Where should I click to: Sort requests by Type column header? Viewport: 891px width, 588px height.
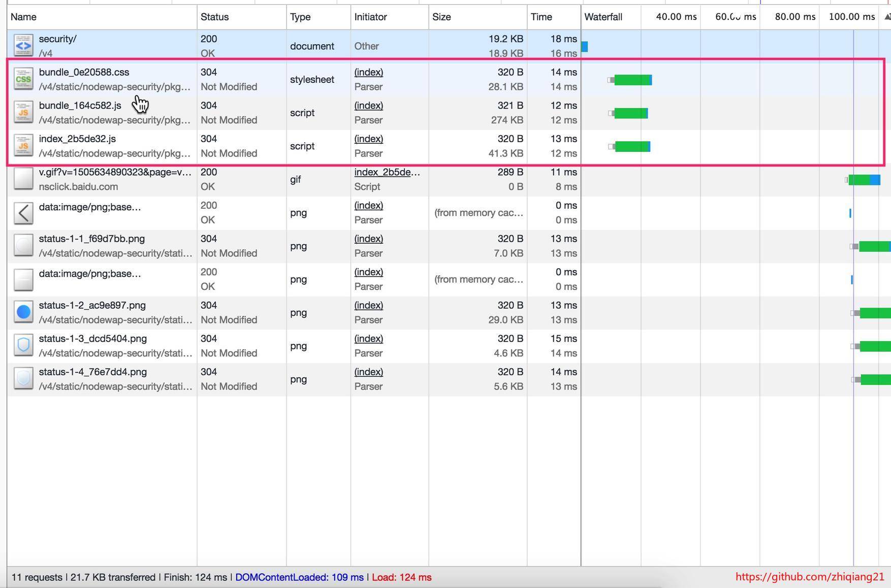point(300,17)
